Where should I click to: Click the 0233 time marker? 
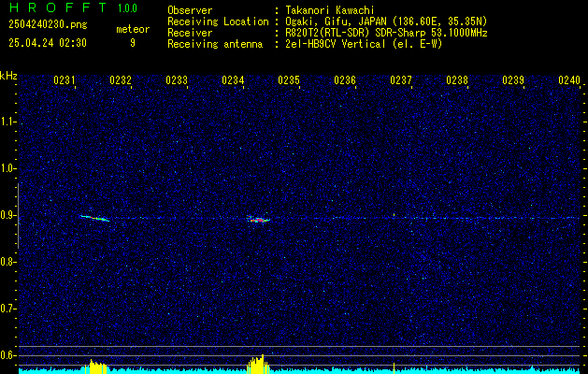point(177,80)
